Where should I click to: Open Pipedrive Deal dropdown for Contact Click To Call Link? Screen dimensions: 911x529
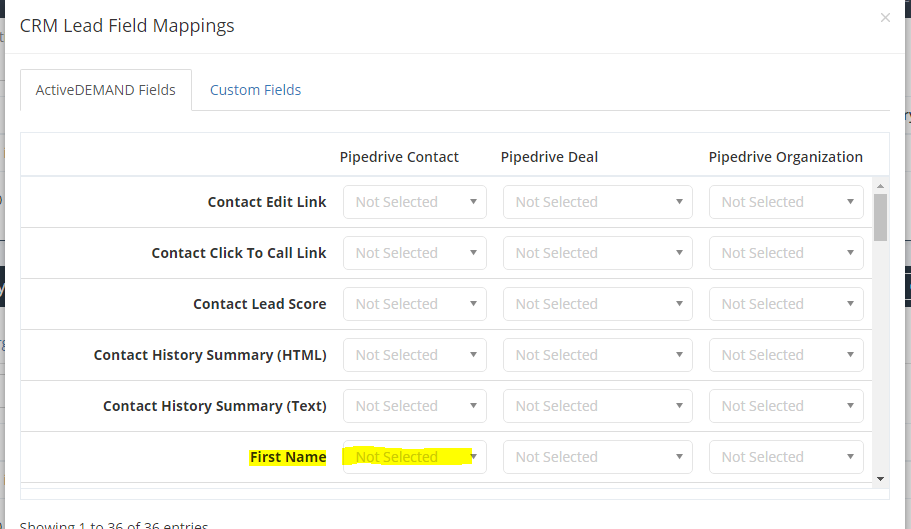click(598, 253)
